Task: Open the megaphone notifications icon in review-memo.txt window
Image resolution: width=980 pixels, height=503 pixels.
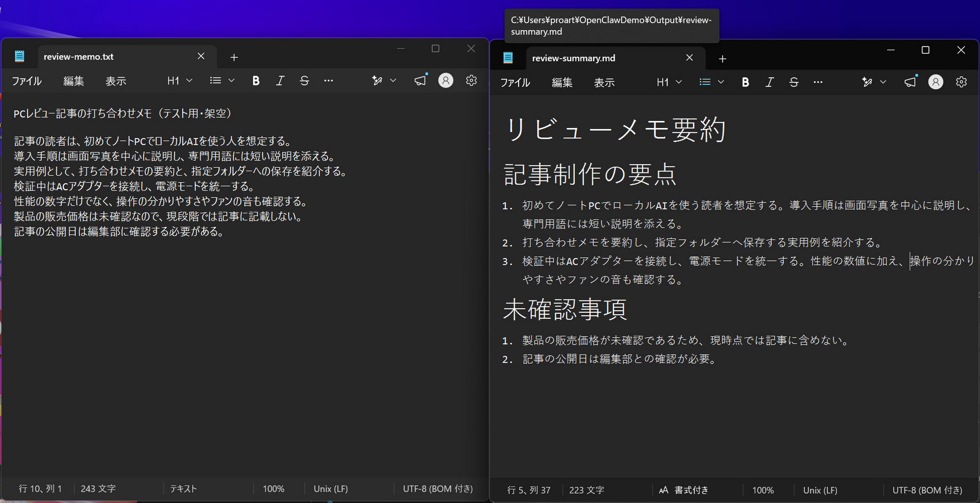Action: [x=421, y=81]
